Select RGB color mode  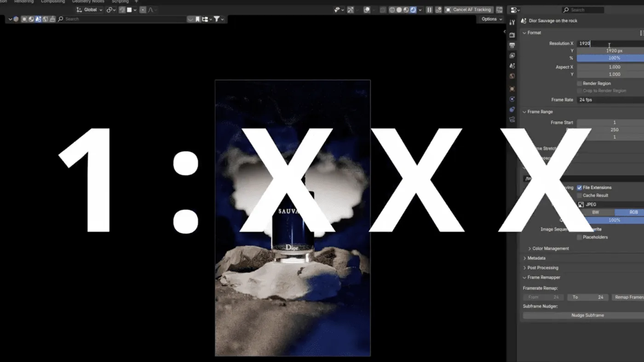tap(629, 212)
